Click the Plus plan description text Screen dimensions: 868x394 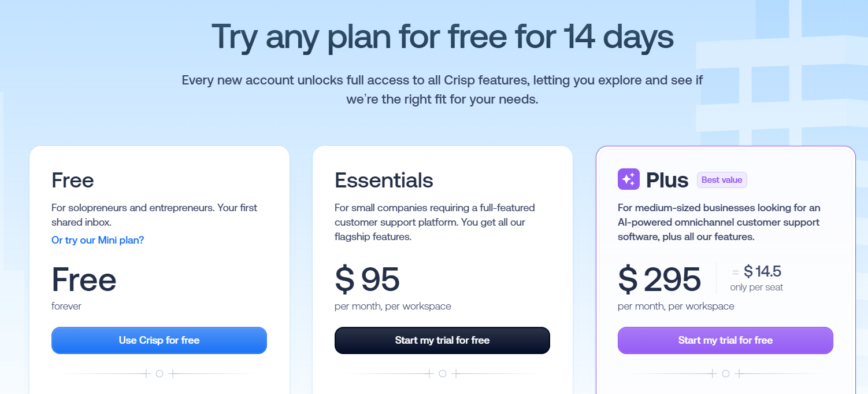click(719, 222)
